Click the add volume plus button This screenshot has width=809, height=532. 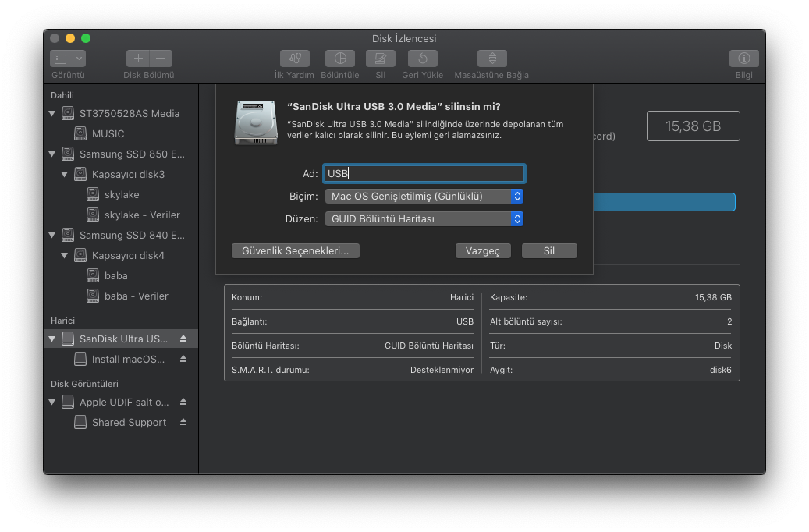pos(138,59)
